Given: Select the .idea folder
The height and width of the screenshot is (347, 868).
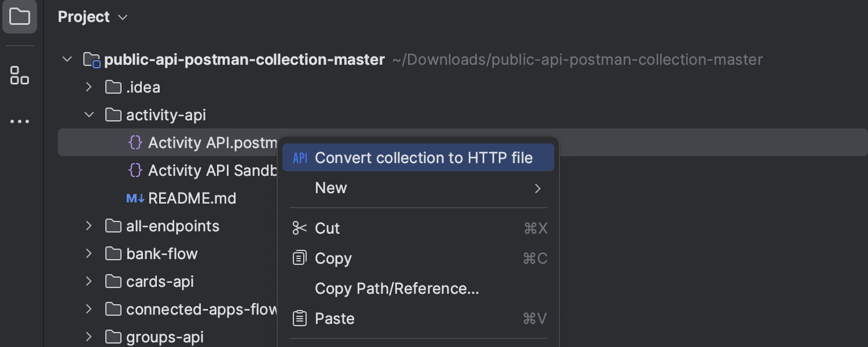Looking at the screenshot, I should (143, 87).
